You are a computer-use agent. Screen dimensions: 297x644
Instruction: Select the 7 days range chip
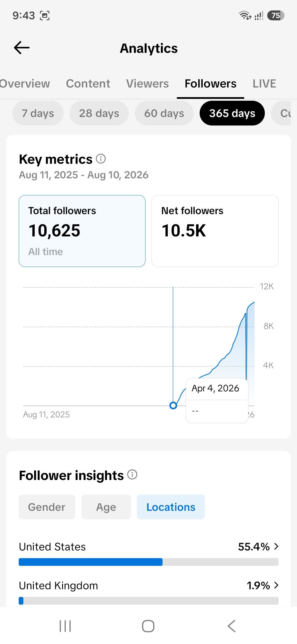point(38,113)
